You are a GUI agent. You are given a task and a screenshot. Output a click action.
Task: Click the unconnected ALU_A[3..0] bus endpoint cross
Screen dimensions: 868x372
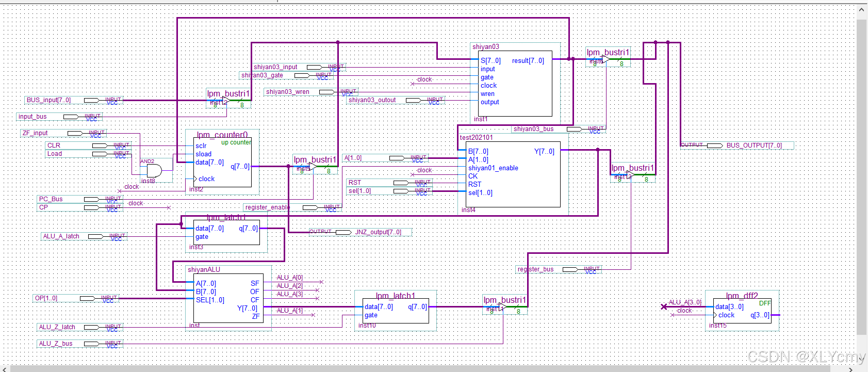664,307
